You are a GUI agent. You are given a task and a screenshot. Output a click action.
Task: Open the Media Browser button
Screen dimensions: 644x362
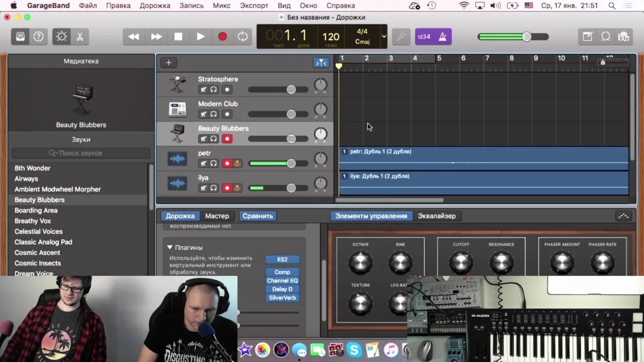(x=624, y=37)
